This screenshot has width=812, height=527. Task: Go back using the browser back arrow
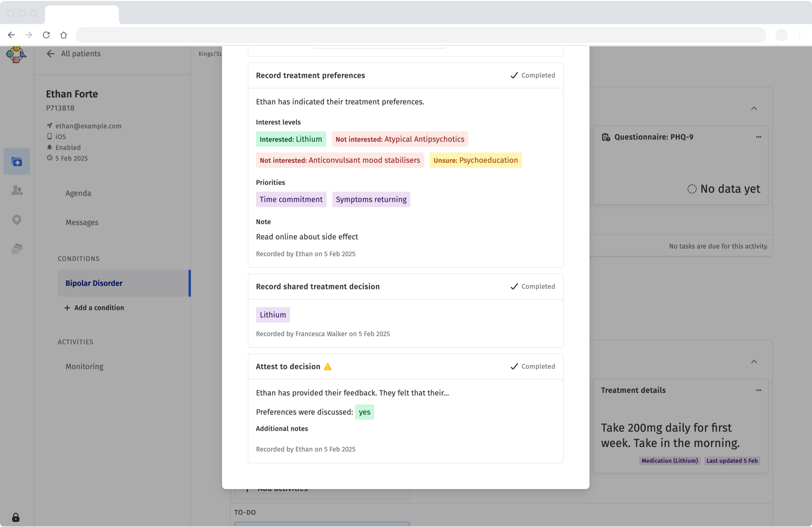11,35
